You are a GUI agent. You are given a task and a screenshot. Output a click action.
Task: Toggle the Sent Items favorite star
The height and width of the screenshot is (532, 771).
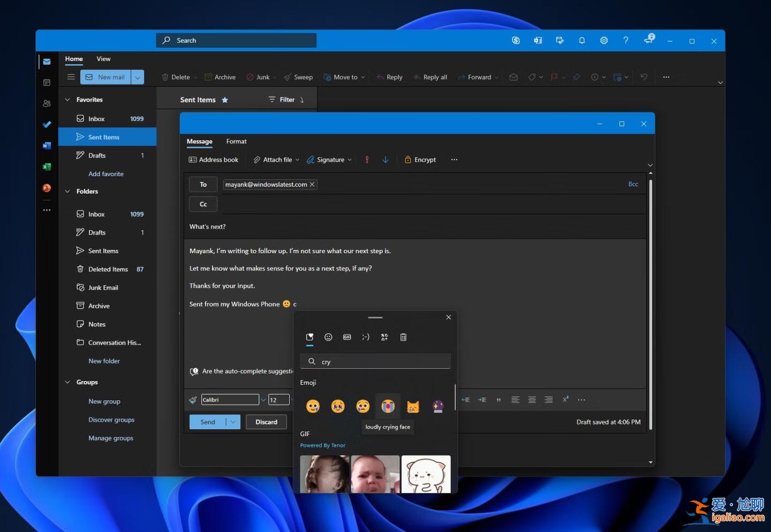(225, 100)
